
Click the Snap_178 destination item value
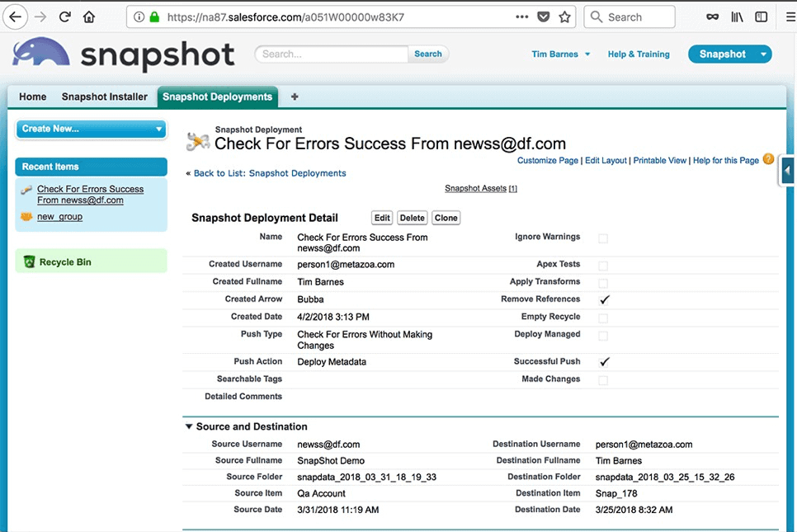pos(616,493)
